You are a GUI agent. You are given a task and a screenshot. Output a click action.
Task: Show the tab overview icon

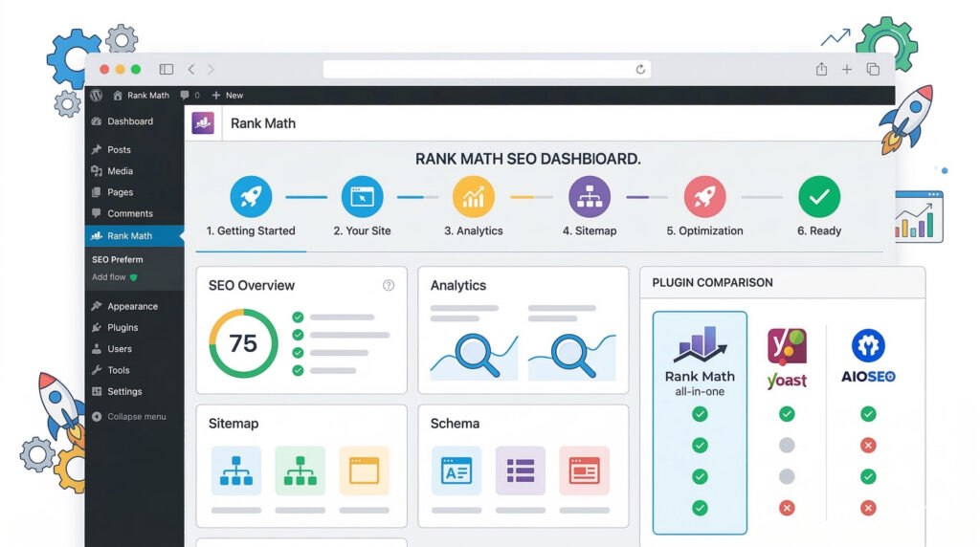tap(873, 69)
